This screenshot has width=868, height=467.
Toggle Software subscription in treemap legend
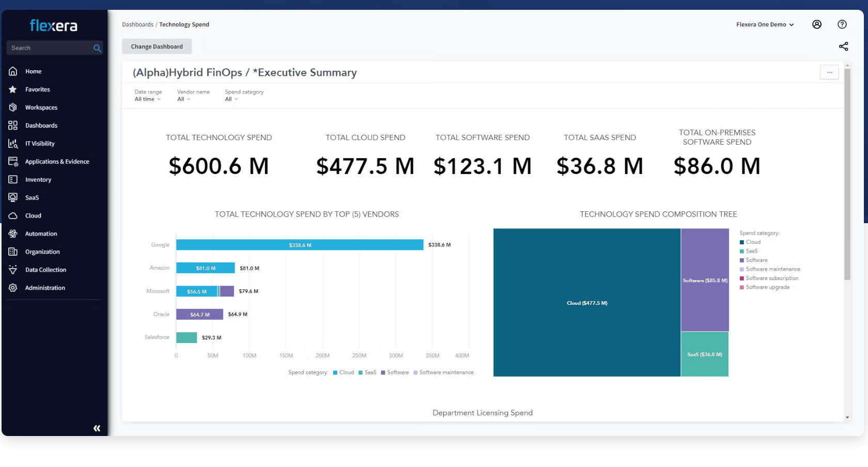click(771, 278)
